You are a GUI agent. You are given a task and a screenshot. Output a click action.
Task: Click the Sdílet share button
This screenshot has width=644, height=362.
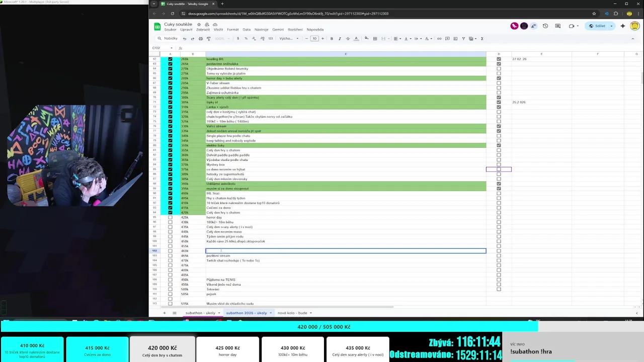[597, 26]
